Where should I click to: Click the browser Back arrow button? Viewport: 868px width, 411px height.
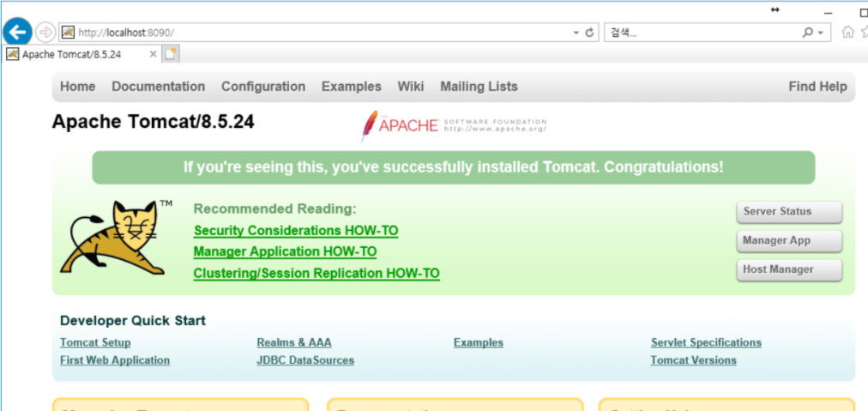click(x=17, y=32)
